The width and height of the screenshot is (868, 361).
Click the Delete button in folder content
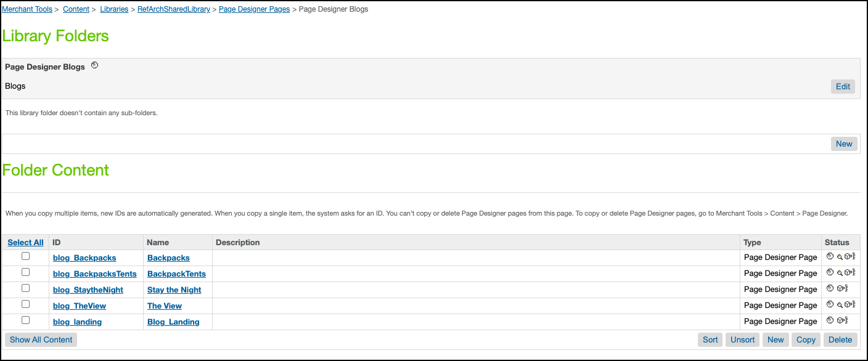pos(840,339)
